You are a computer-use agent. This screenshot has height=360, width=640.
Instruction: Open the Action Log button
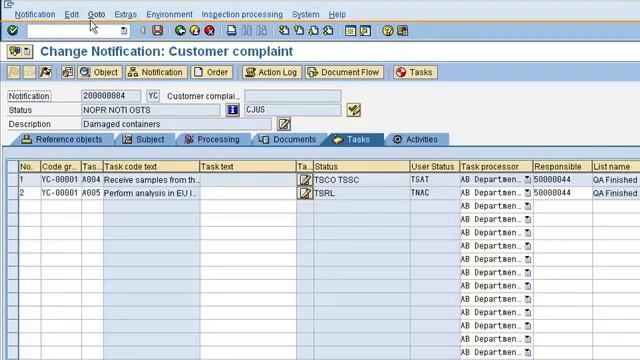(271, 72)
